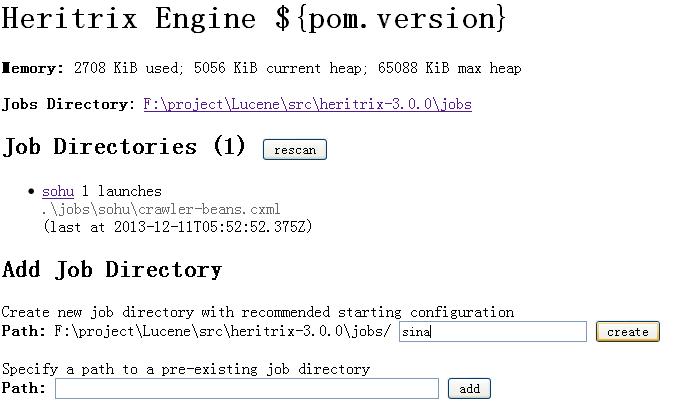
Task: Click the Add Job Directory heading
Action: click(x=112, y=270)
